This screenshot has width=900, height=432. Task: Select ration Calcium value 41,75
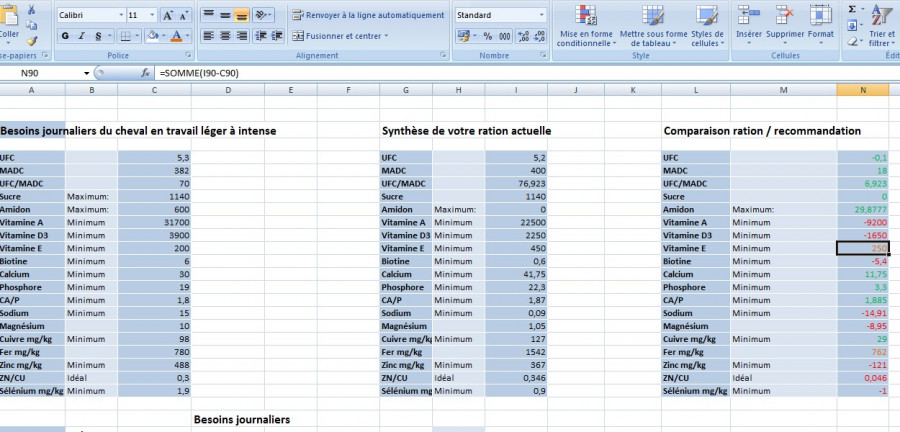(x=516, y=274)
